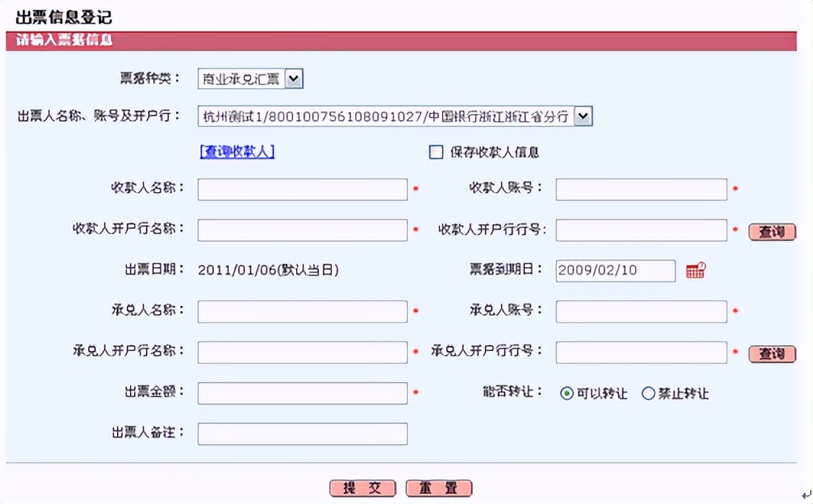This screenshot has width=813, height=504.
Task: Click the 收款人开户行名称 input field
Action: coord(302,230)
